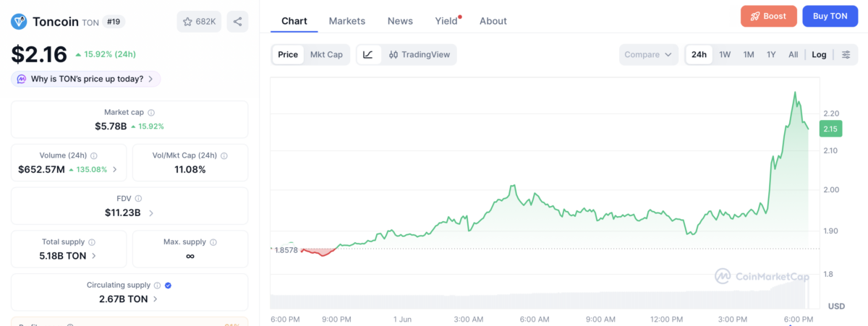The height and width of the screenshot is (326, 868).
Task: Click the Market cap info icon
Action: [x=151, y=113]
